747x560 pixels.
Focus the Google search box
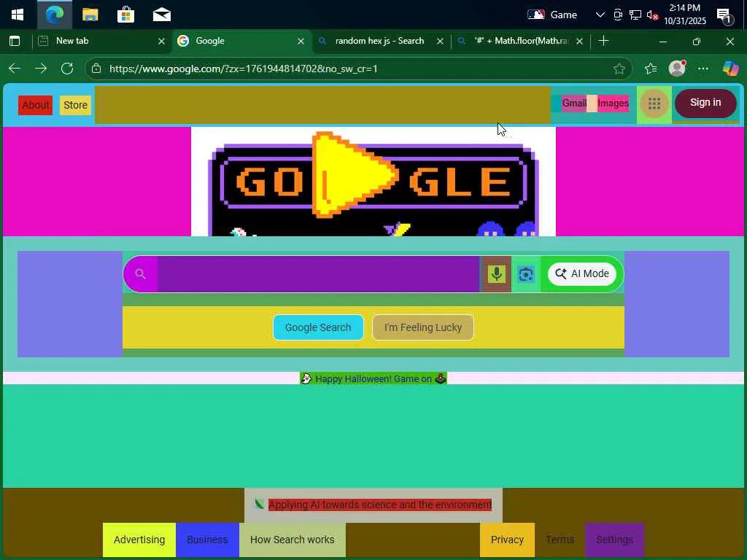pos(318,274)
